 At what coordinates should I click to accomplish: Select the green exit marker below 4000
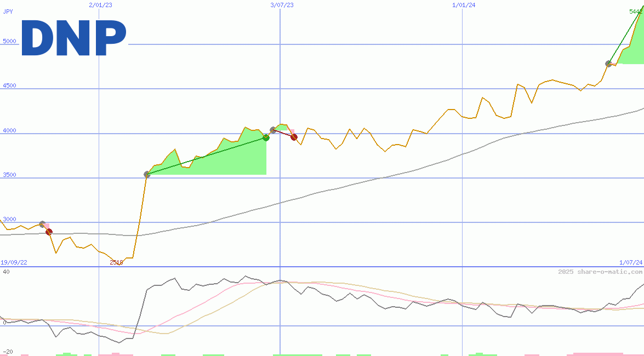click(x=266, y=137)
